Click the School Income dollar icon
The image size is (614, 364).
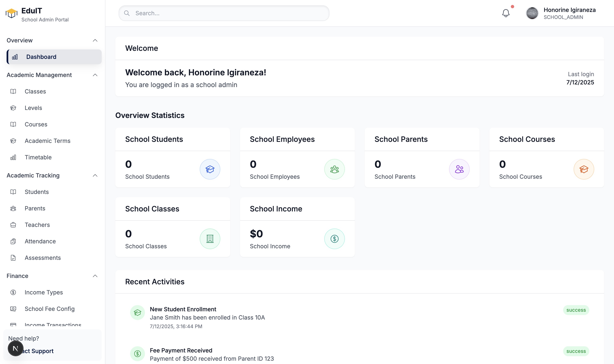[334, 239]
